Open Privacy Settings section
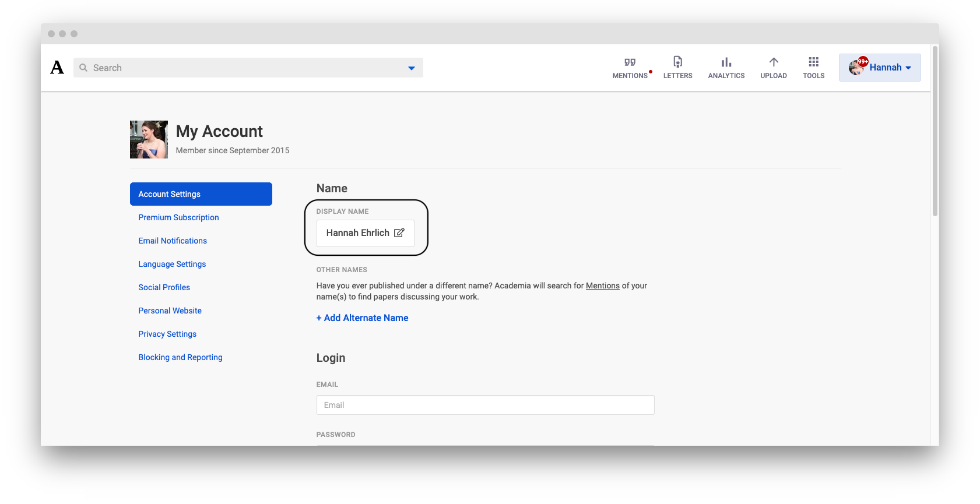The width and height of the screenshot is (980, 504). [x=167, y=334]
